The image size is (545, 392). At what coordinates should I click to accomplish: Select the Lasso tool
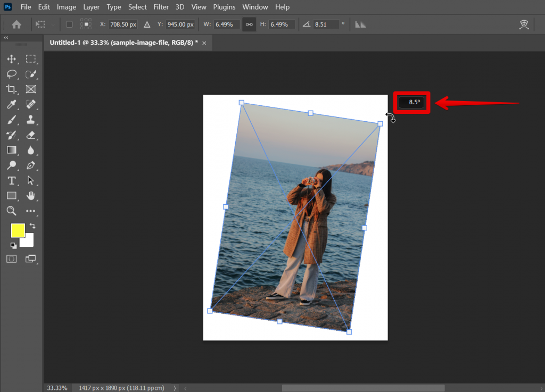click(12, 74)
